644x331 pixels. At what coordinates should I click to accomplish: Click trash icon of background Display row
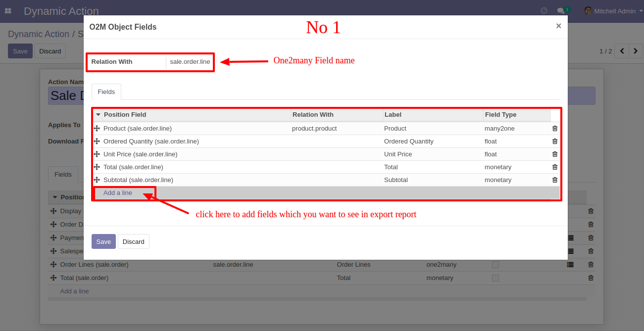click(x=591, y=211)
